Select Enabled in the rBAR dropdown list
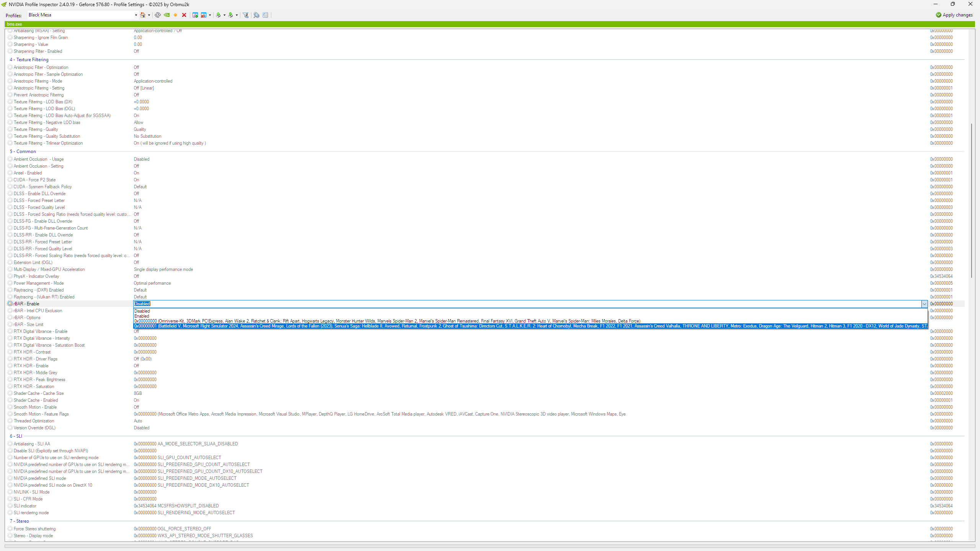Viewport: 980px width, 551px height. coord(530,316)
